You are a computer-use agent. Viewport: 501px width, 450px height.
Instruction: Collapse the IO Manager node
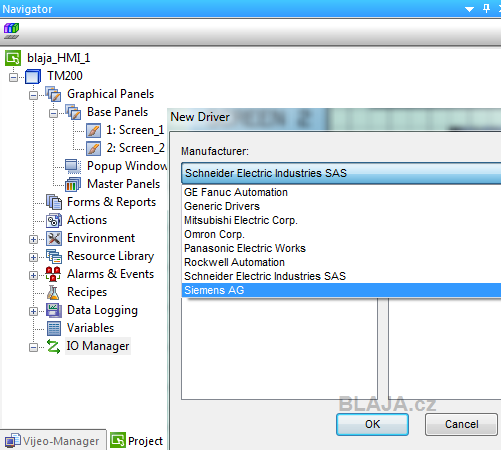[33, 348]
